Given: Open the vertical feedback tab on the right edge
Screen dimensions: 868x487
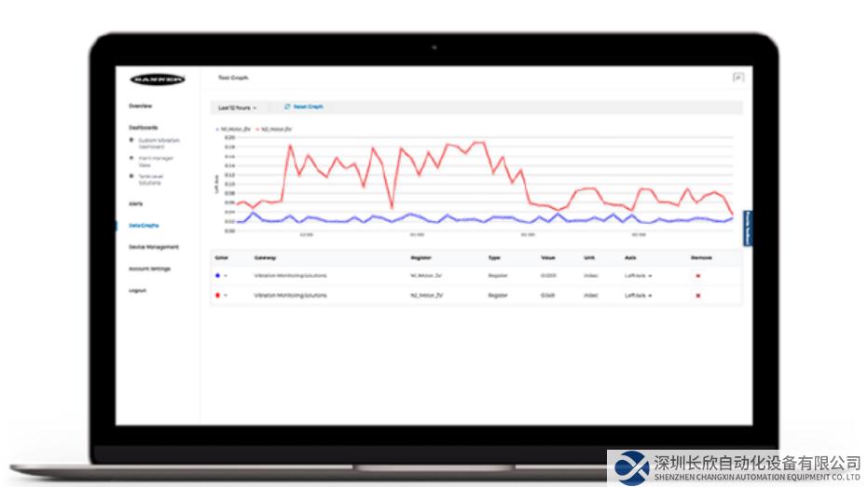Looking at the screenshot, I should point(747,228).
